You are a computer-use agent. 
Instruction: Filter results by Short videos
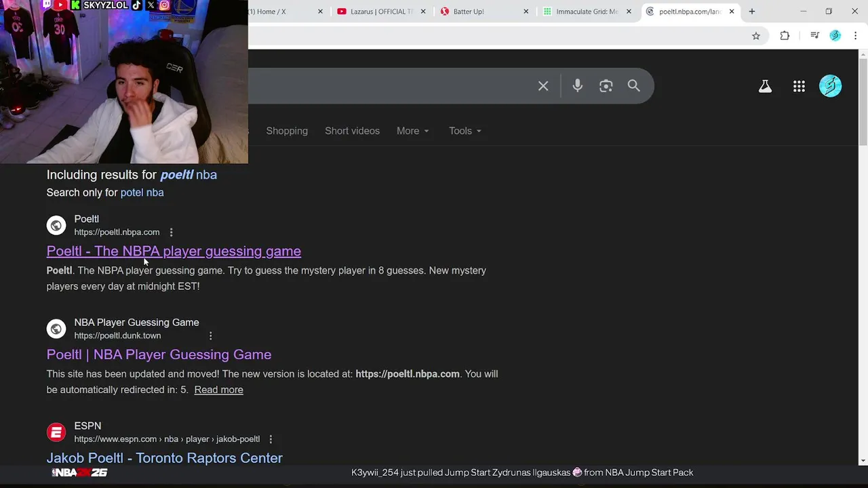click(x=352, y=131)
